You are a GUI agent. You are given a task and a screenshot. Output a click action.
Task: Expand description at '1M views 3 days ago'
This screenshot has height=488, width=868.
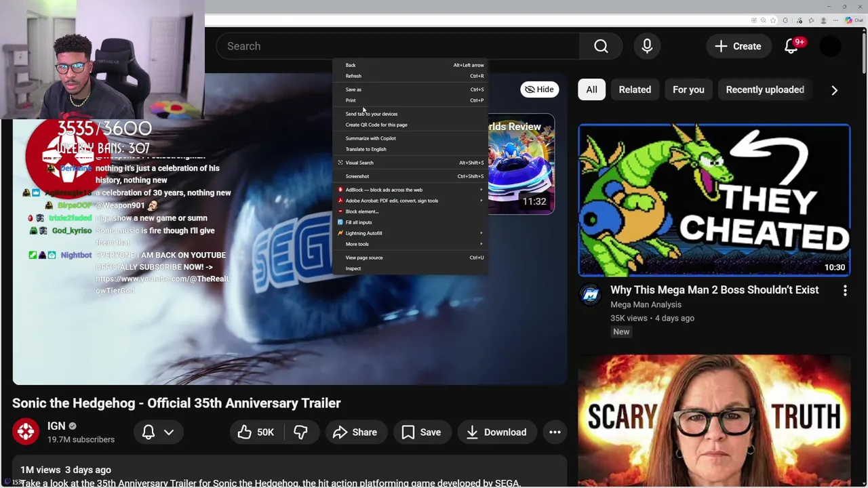66,470
